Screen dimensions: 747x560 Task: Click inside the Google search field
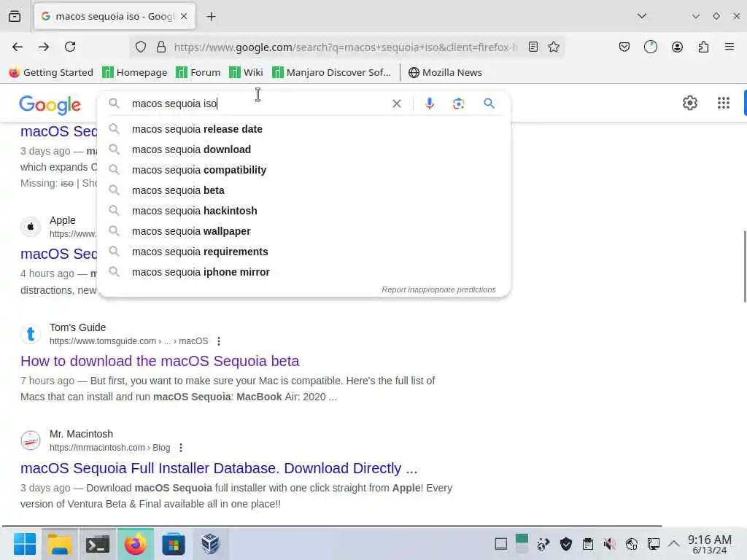pos(258,104)
